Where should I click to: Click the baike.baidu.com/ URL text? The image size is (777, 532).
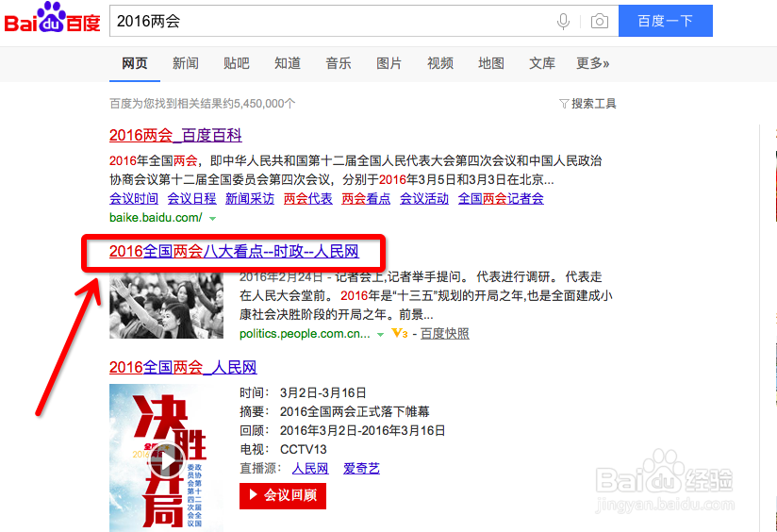click(x=156, y=218)
